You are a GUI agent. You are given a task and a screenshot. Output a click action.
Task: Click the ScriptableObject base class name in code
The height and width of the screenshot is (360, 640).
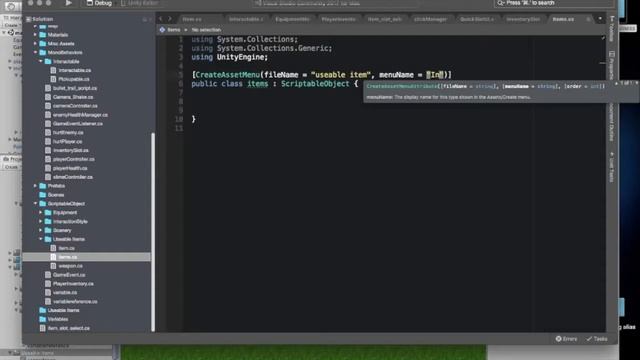tap(315, 84)
